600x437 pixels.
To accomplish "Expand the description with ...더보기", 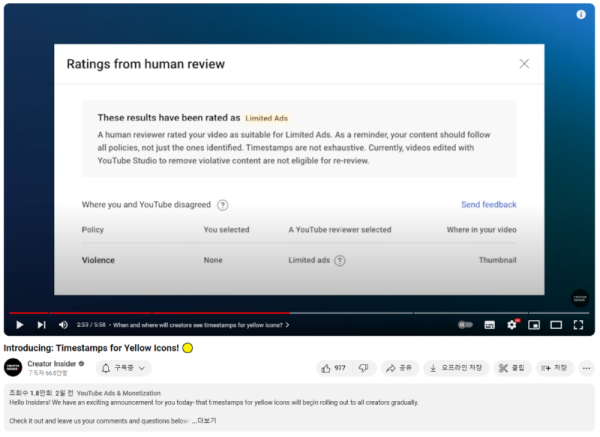I will [x=205, y=421].
